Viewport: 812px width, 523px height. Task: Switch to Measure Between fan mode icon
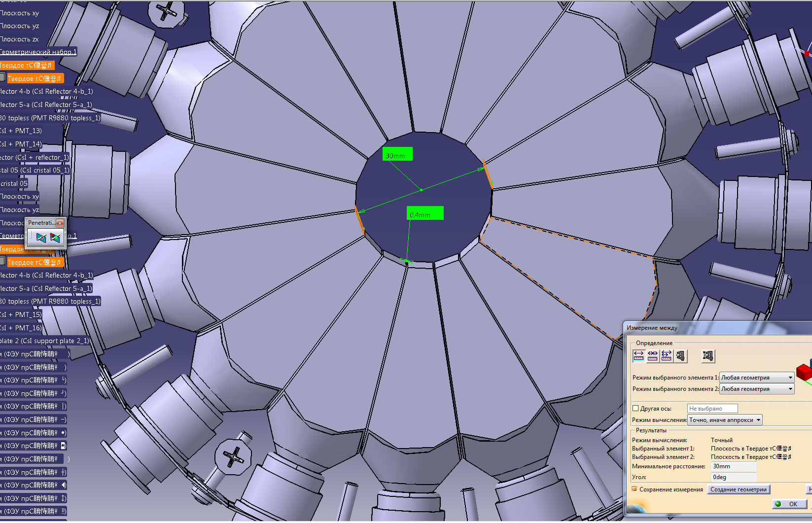click(x=666, y=355)
